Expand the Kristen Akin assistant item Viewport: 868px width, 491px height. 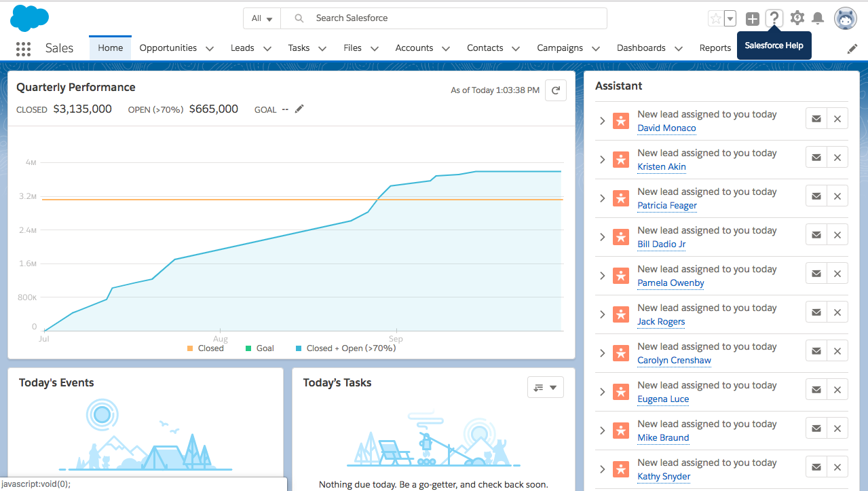[602, 159]
